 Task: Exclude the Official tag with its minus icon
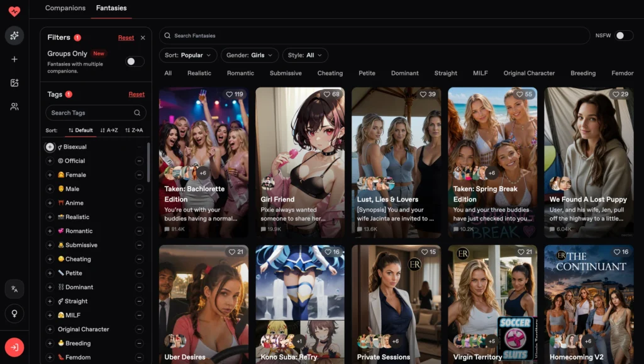pos(139,161)
